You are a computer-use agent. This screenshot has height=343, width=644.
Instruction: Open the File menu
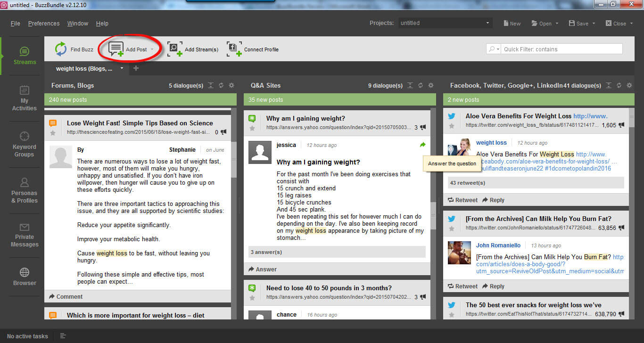tap(15, 23)
